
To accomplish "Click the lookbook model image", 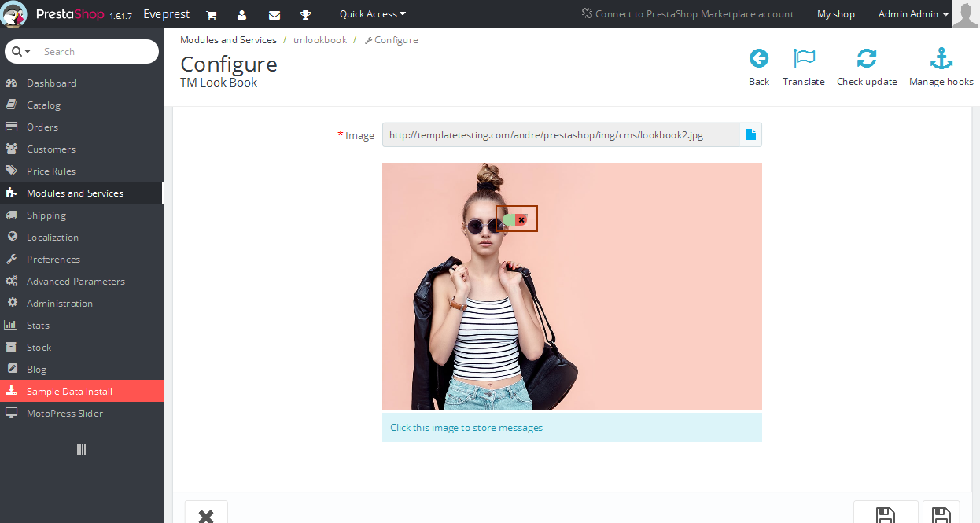I will [572, 286].
